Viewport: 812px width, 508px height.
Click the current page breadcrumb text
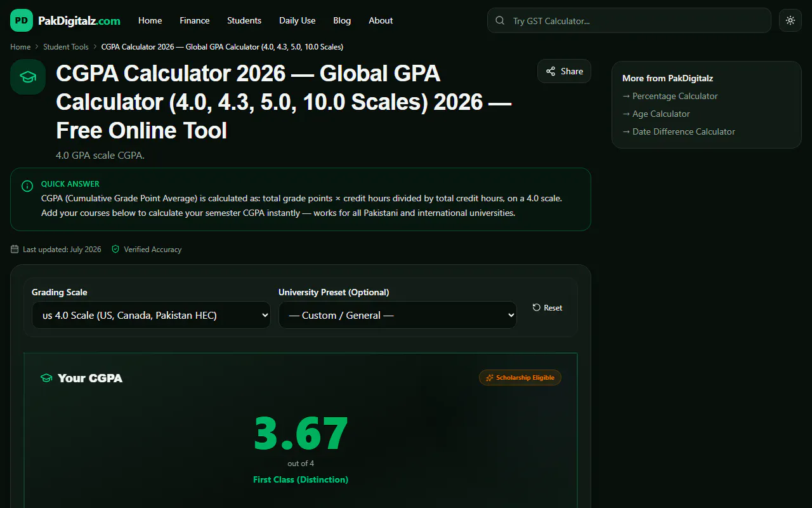222,47
